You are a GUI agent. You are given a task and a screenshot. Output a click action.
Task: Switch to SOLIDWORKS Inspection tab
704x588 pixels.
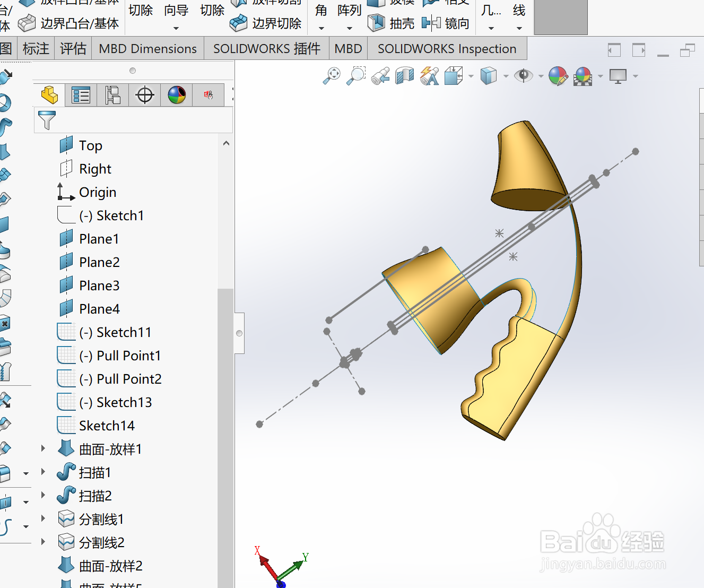coord(447,49)
